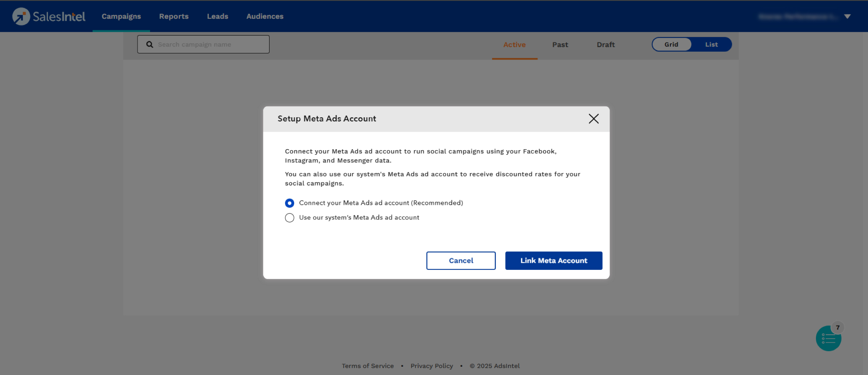
Task: Expand the user account dropdown arrow
Action: coord(847,17)
